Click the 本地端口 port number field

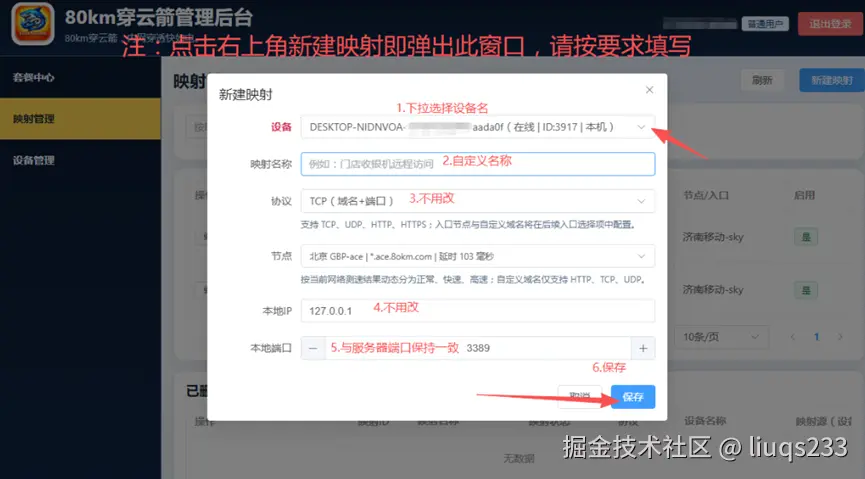pyautogui.click(x=478, y=348)
